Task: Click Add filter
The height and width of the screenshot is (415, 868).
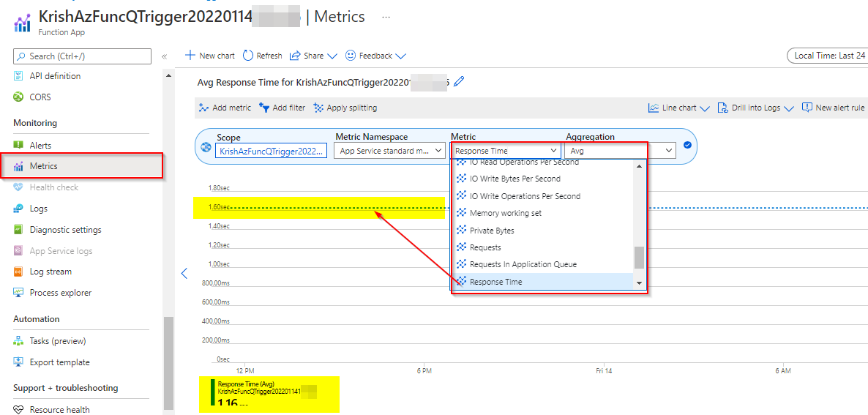Action: click(283, 108)
